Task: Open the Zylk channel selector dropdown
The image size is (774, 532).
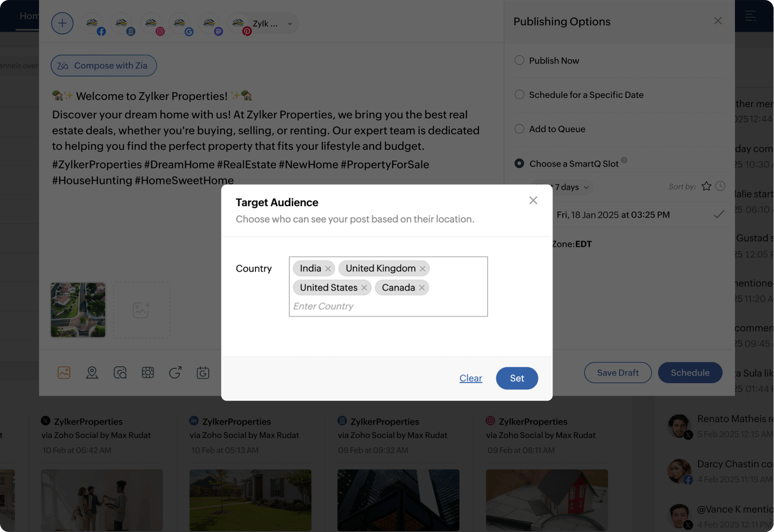Action: coord(289,24)
